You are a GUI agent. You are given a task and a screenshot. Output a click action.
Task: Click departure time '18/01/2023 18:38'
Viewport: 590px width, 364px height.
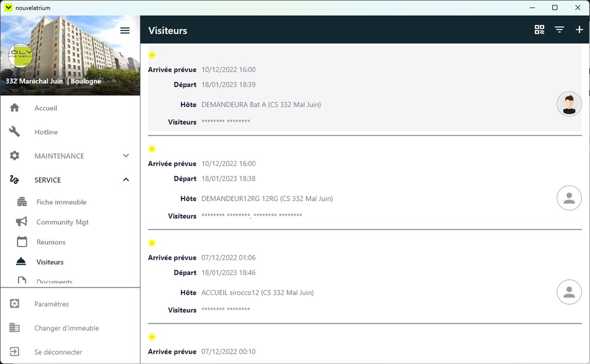(x=228, y=179)
